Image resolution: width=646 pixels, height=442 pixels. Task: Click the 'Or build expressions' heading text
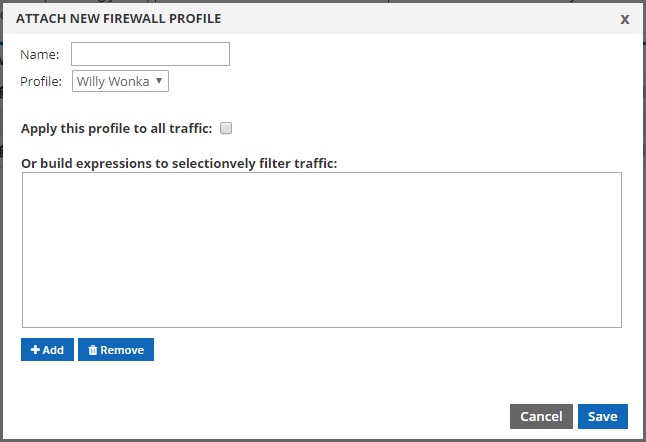tap(179, 164)
